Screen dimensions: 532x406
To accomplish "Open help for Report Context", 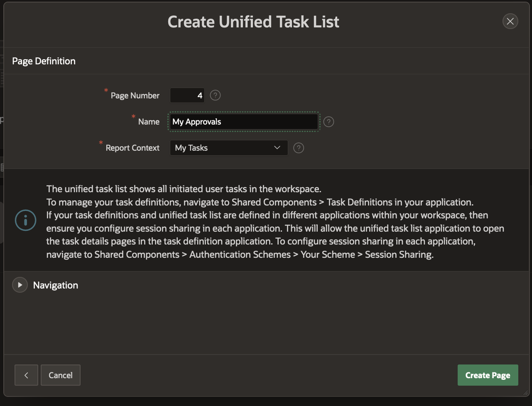I will [299, 148].
